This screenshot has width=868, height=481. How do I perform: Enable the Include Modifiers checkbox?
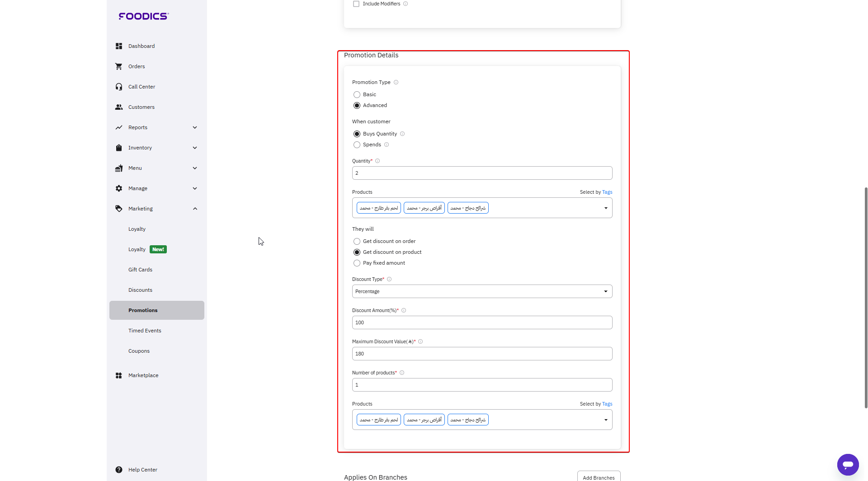point(356,4)
